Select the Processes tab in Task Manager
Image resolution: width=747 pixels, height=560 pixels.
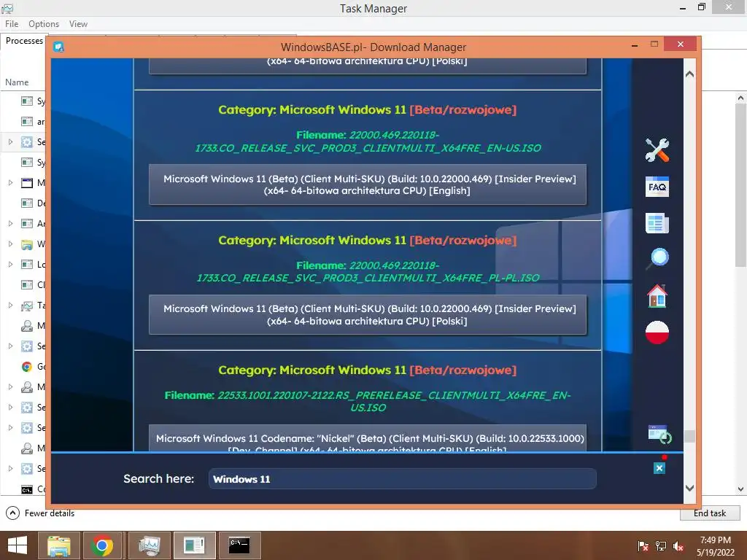[x=24, y=41]
